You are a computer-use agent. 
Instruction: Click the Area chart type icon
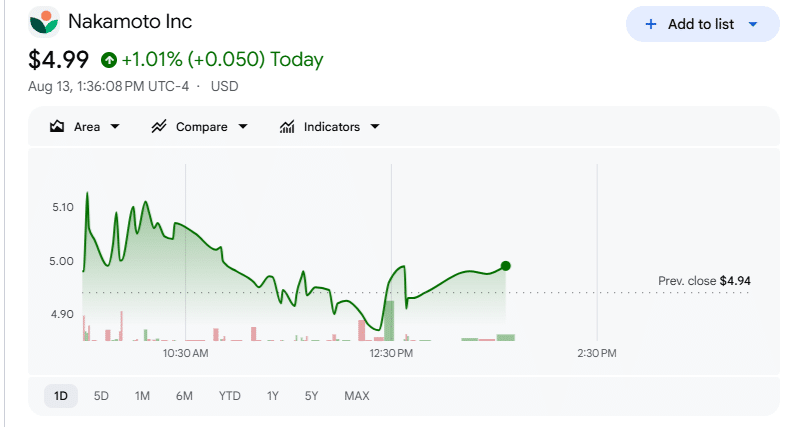(x=57, y=127)
